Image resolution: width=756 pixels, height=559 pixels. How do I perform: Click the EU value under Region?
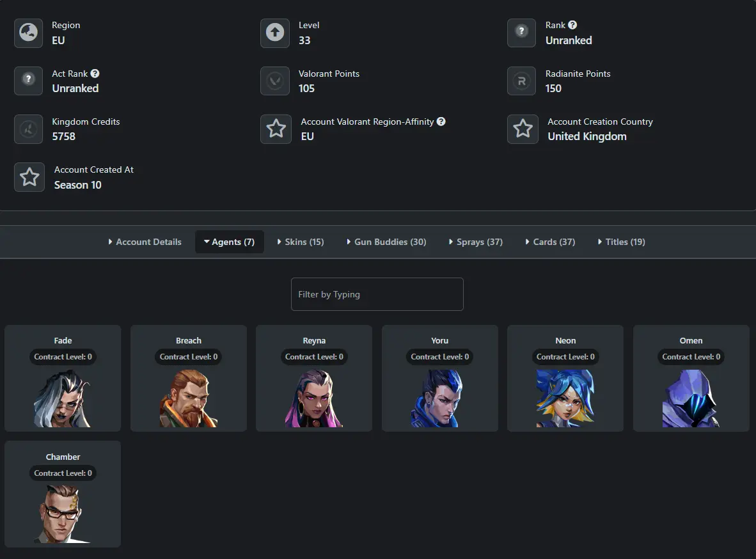(58, 40)
